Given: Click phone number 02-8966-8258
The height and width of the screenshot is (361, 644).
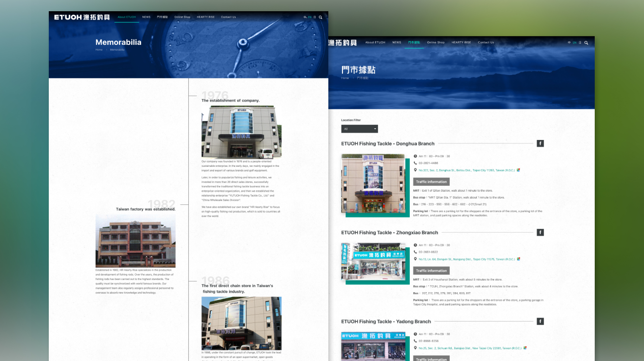Looking at the screenshot, I should [x=428, y=341].
